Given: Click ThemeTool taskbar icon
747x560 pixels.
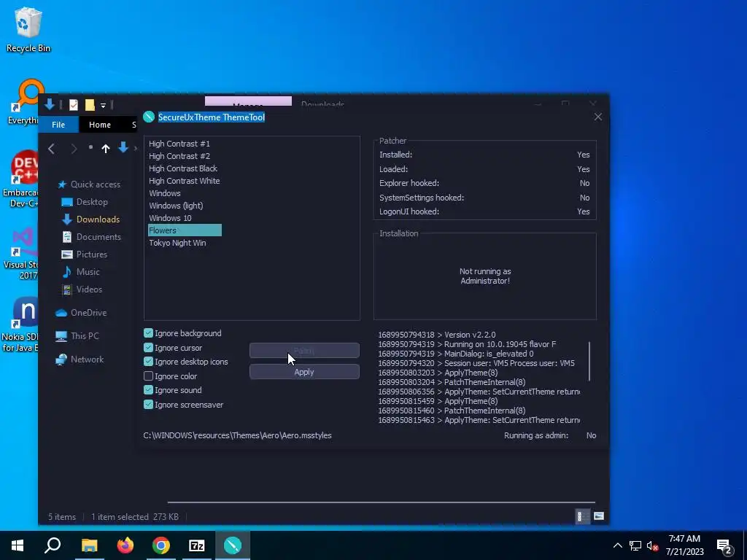Looking at the screenshot, I should pos(233,545).
